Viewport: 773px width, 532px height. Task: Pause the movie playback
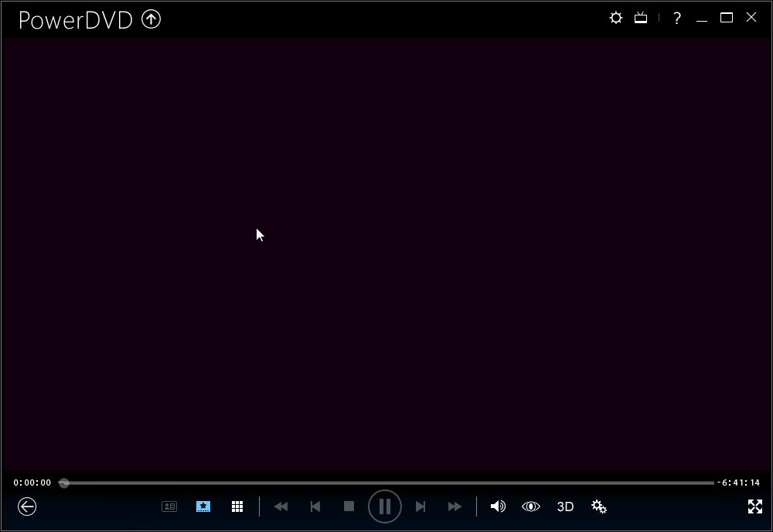click(x=384, y=506)
